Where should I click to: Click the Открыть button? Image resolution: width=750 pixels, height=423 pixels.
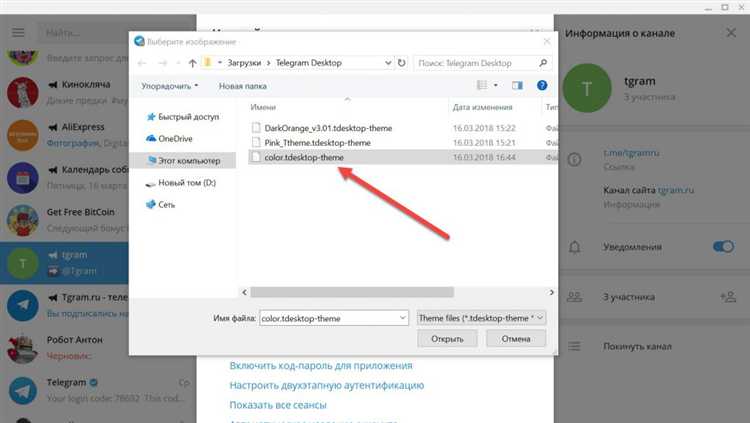pyautogui.click(x=447, y=339)
